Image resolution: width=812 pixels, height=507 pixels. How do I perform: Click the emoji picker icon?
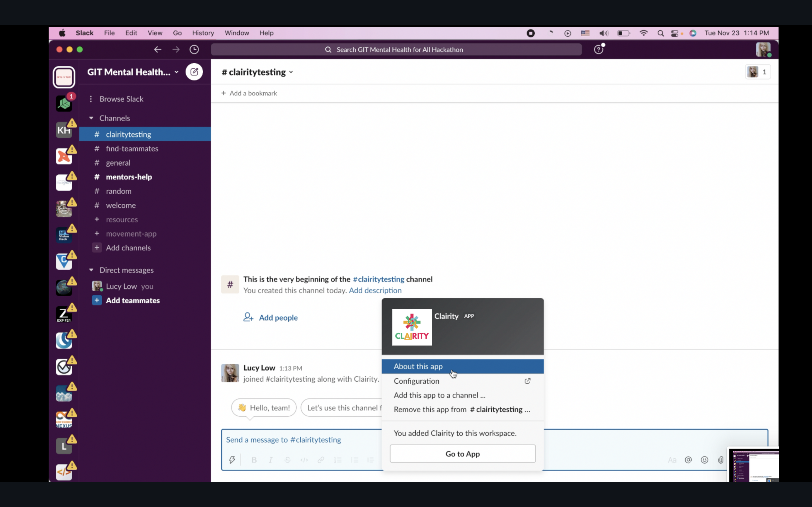[704, 460]
